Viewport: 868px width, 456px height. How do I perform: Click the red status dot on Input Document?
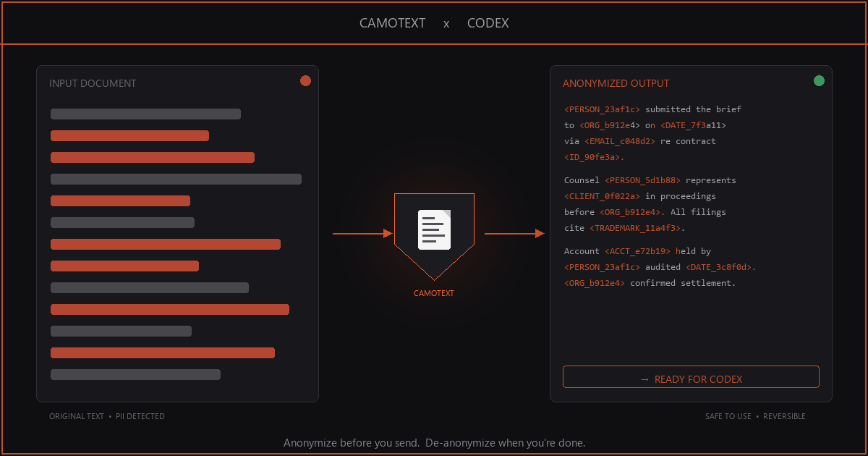305,80
